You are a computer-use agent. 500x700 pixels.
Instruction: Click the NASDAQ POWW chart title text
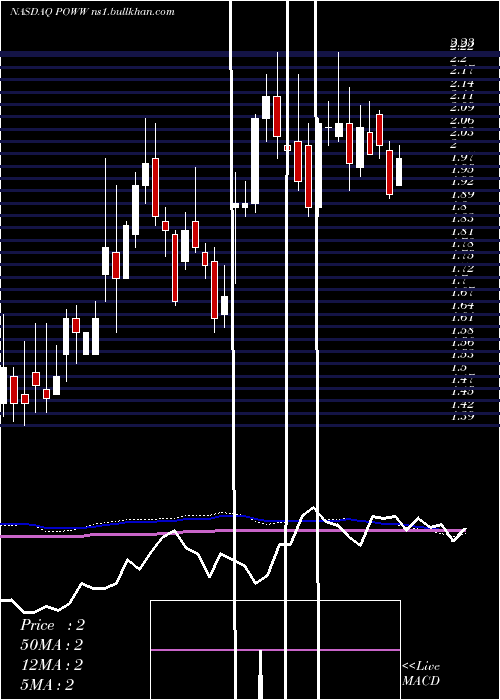point(92,12)
